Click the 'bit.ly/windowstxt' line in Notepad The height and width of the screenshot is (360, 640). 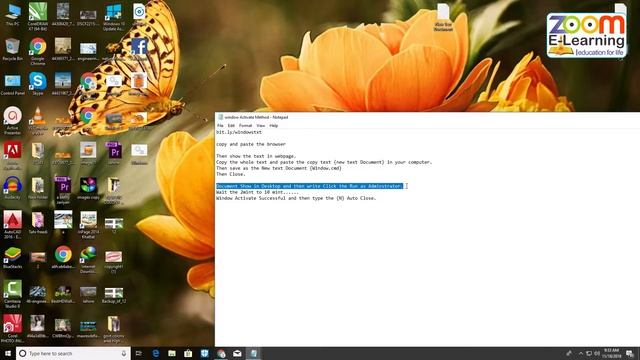(239, 132)
